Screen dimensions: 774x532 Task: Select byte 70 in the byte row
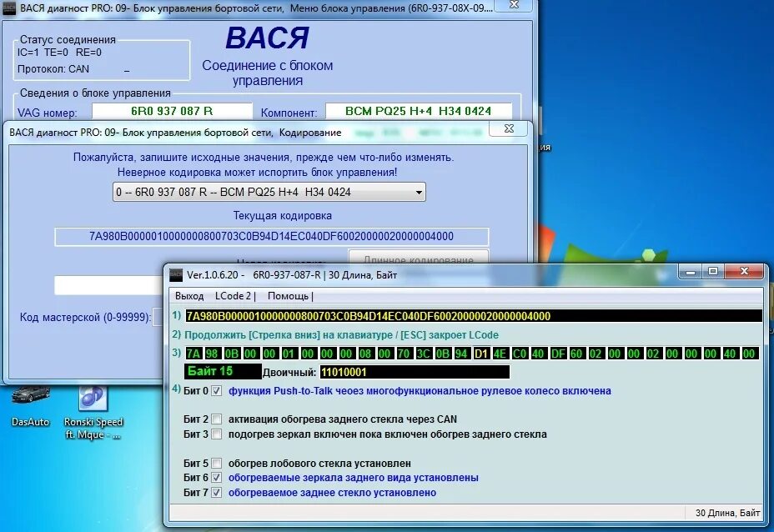[x=404, y=354]
